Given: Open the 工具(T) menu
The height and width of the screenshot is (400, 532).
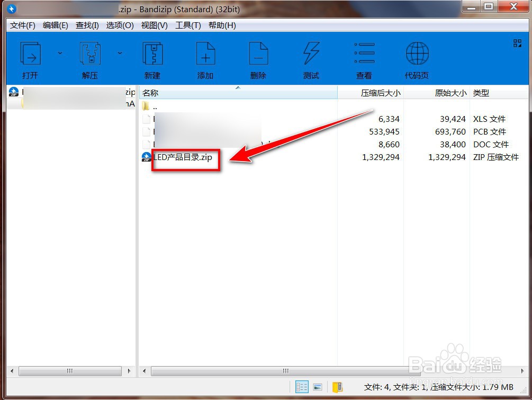Looking at the screenshot, I should [x=188, y=25].
